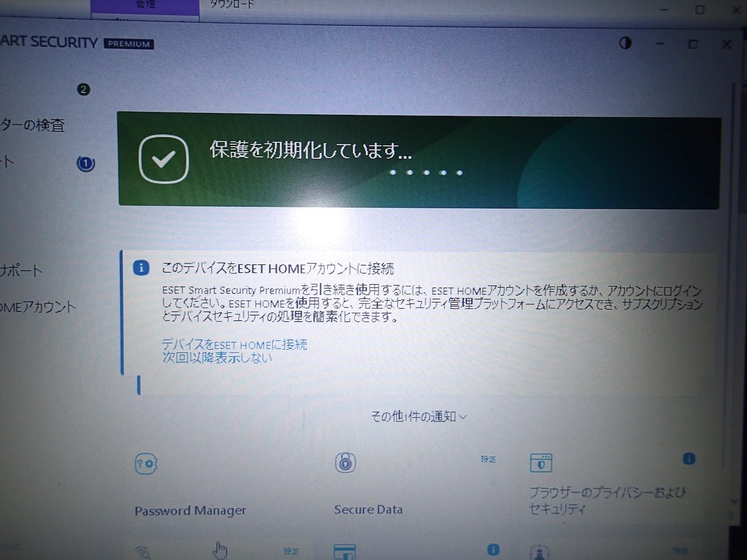Minimize the ESET Smart Security window
The height and width of the screenshot is (560, 747).
[659, 44]
